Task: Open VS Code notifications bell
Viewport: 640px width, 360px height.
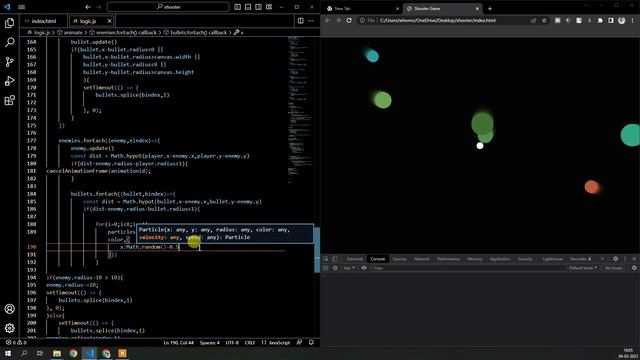Action: click(311, 342)
